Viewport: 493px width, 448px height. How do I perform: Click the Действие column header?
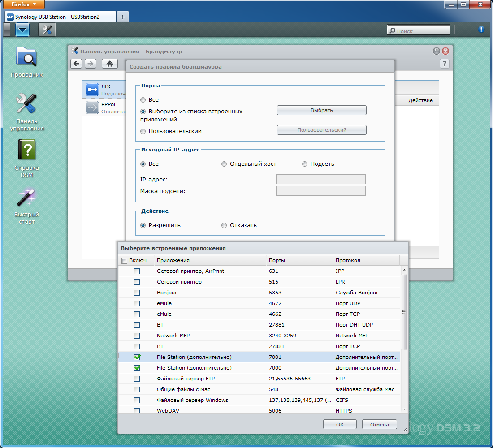pos(420,100)
